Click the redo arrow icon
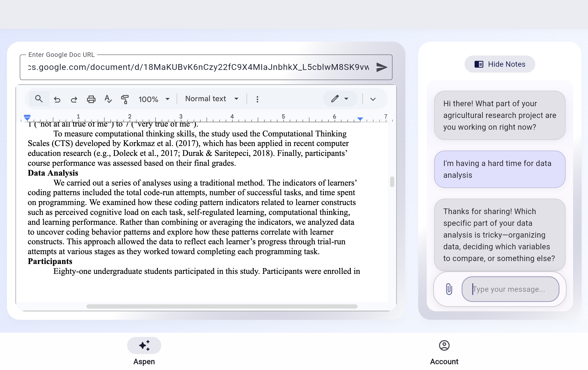 pyautogui.click(x=74, y=99)
